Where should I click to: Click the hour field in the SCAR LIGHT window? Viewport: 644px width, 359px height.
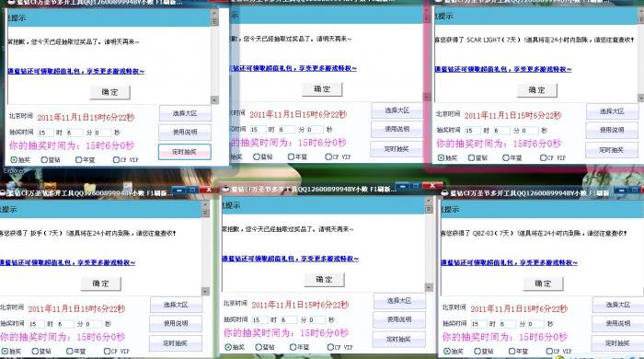tap(472, 131)
